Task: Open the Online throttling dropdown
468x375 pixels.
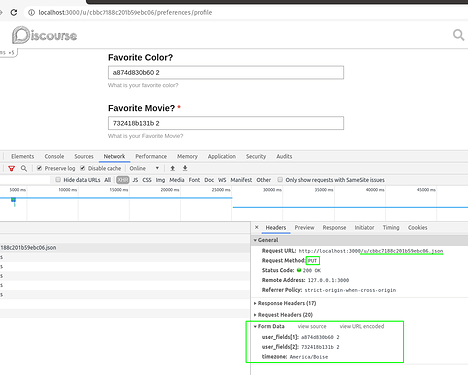Action: tap(144, 168)
